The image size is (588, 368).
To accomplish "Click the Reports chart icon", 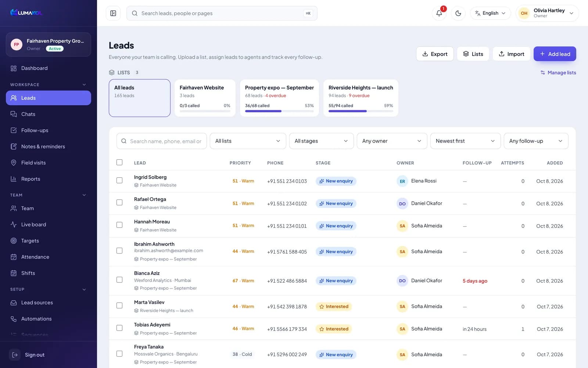I will point(14,179).
